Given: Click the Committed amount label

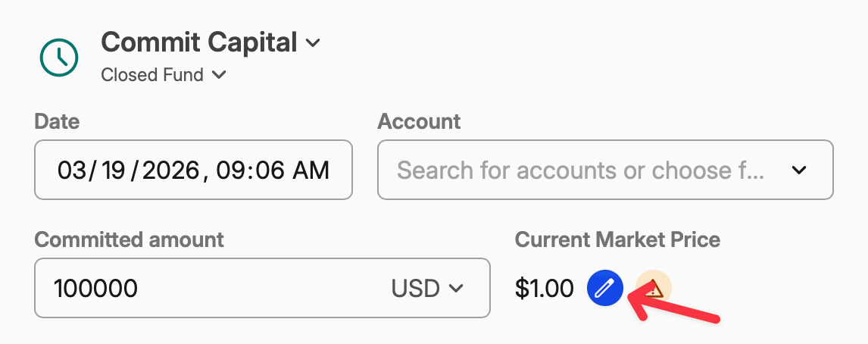Looking at the screenshot, I should click(x=130, y=240).
